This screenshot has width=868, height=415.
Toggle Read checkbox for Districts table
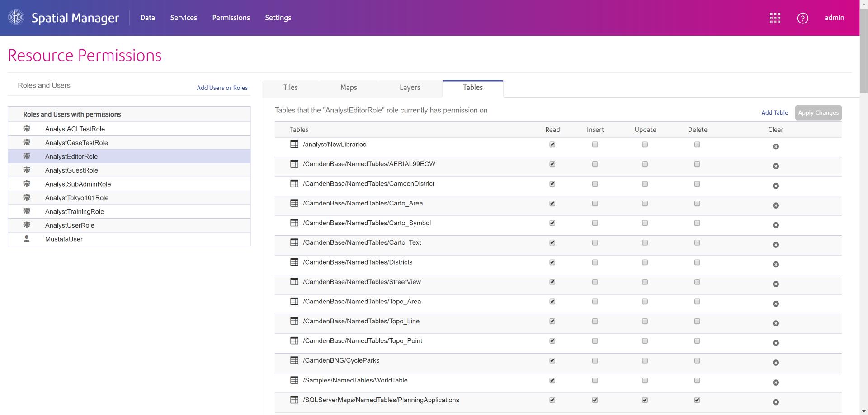(552, 262)
